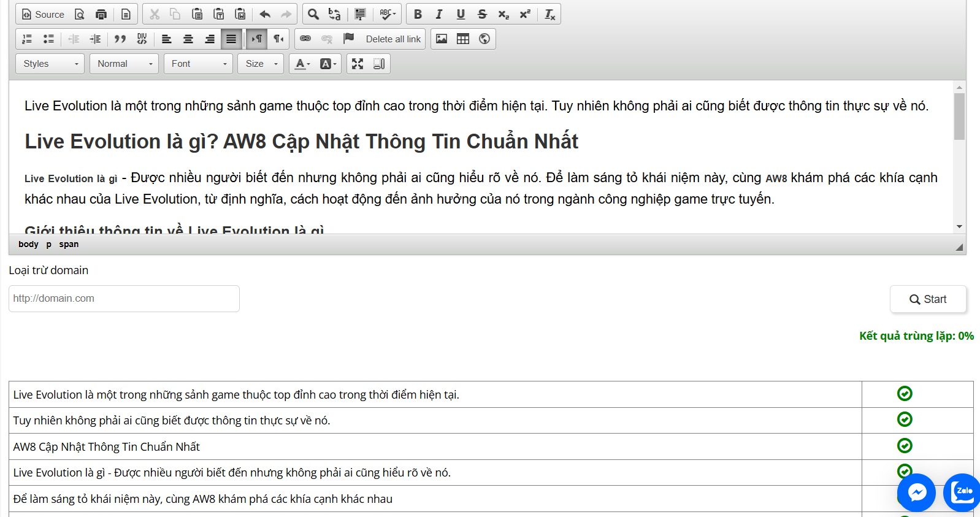
Task: Select the span element in path bar
Action: pos(69,244)
